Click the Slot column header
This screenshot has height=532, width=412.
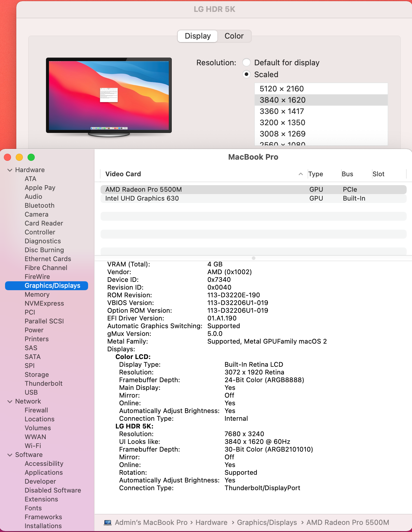click(x=378, y=174)
